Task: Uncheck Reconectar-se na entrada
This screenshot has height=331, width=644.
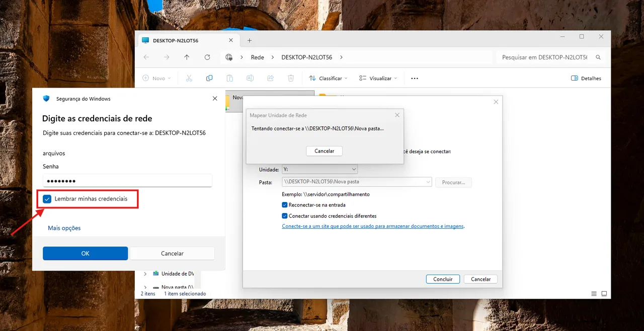Action: click(x=285, y=205)
